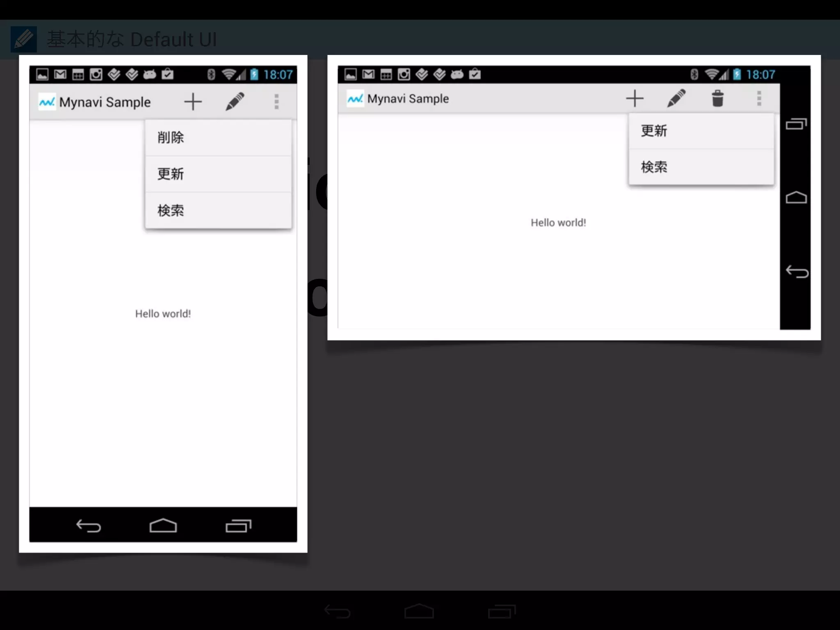The image size is (840, 630).
Task: Tap the pencil edit icon in portrait phone
Action: point(235,101)
